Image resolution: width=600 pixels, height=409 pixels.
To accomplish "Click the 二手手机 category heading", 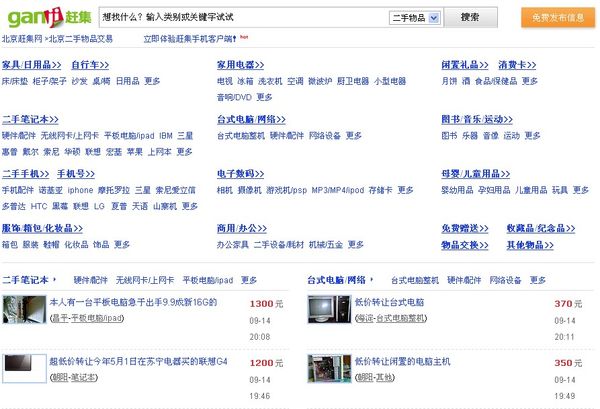I will click(x=24, y=174).
